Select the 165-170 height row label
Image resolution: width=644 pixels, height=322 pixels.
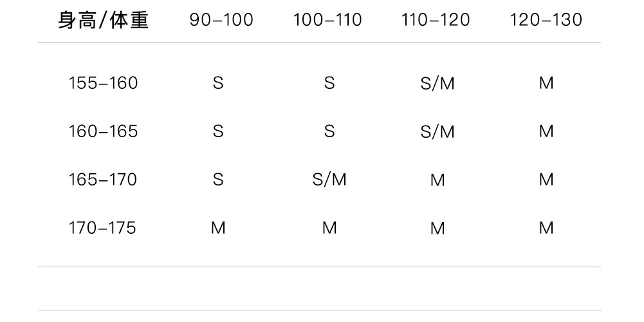103,180
